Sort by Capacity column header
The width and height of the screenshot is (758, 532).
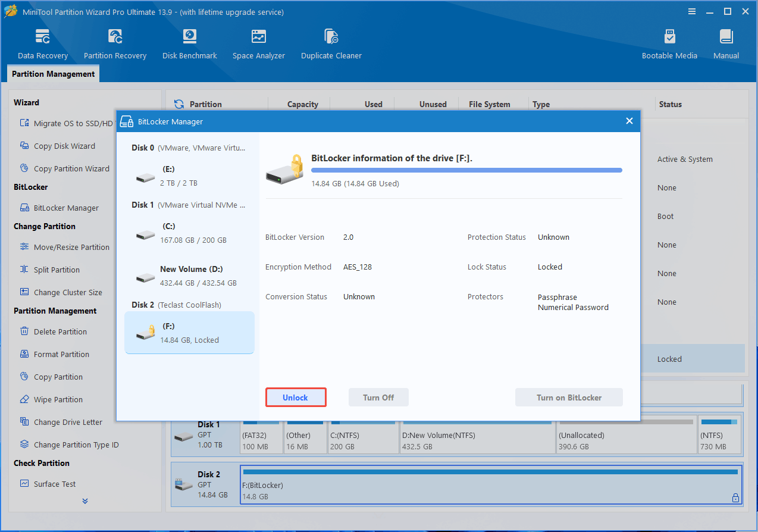[302, 104]
